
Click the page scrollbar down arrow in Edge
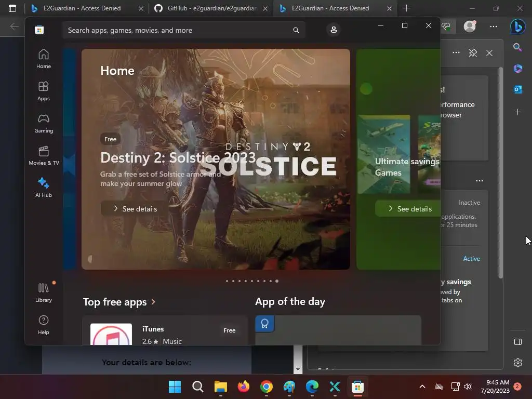click(x=298, y=369)
